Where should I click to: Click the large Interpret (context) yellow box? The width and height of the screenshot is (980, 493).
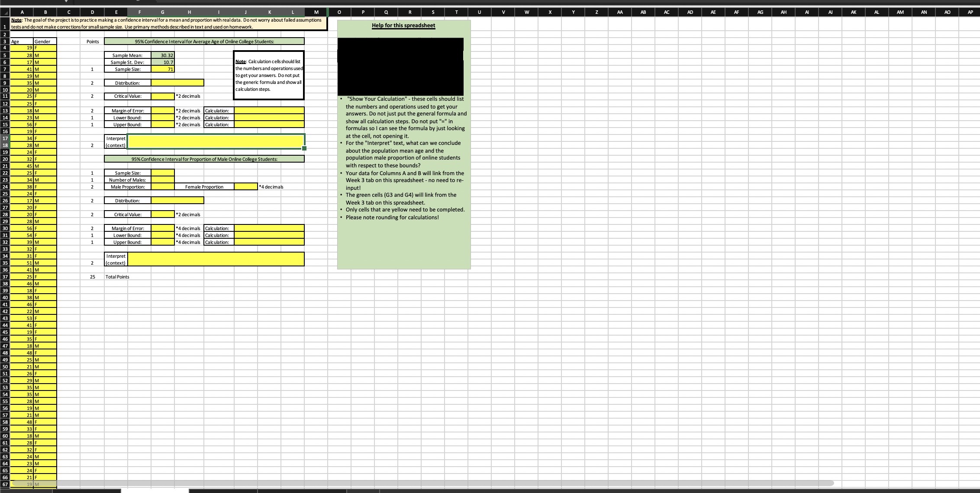point(216,141)
